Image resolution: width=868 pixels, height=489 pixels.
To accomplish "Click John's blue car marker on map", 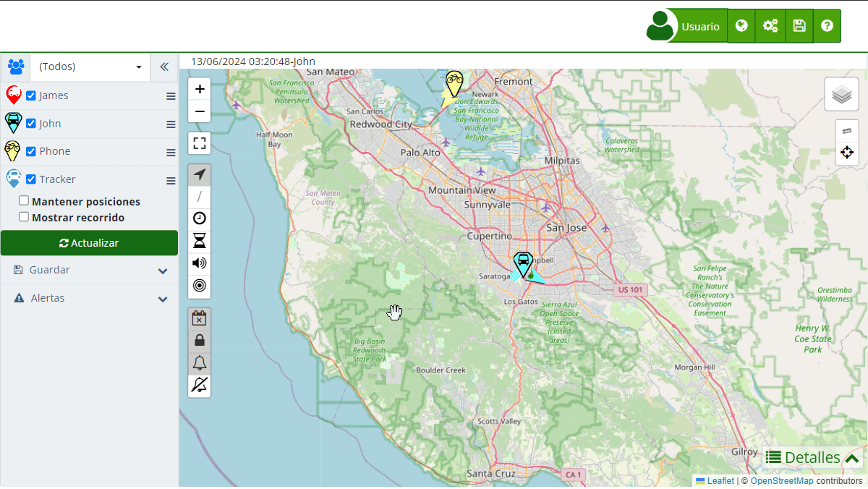I will click(522, 263).
